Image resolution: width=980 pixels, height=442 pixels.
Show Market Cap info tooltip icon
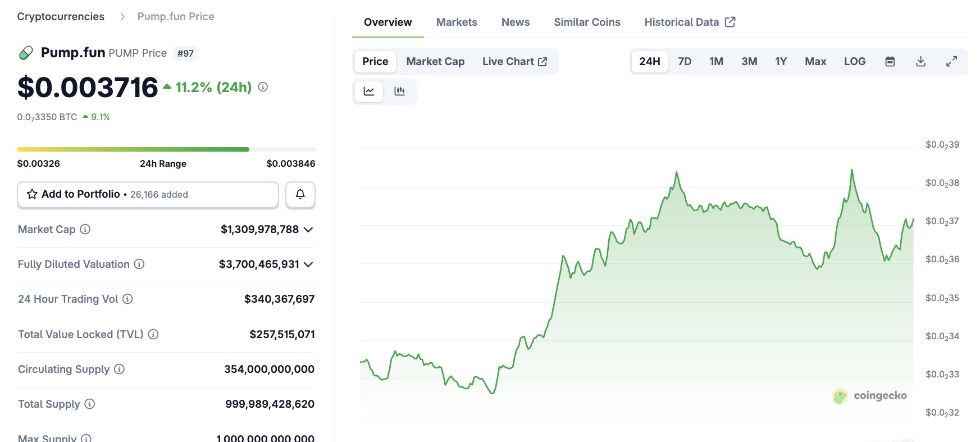[85, 229]
